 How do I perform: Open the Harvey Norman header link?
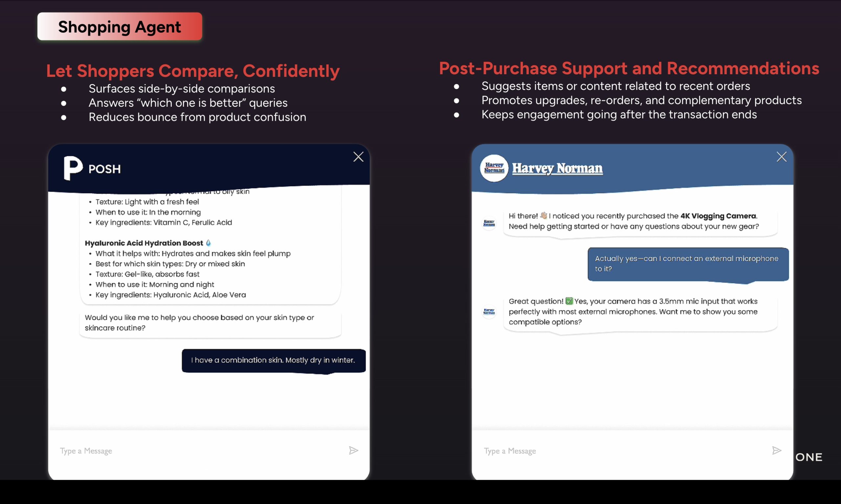point(557,168)
